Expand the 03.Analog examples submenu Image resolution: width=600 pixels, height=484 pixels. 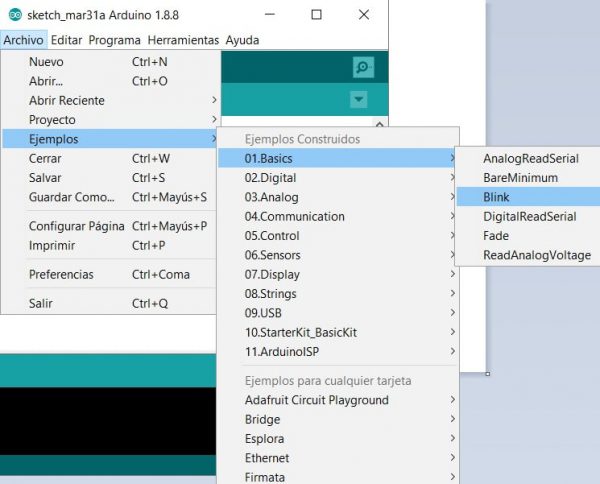[x=338, y=197]
